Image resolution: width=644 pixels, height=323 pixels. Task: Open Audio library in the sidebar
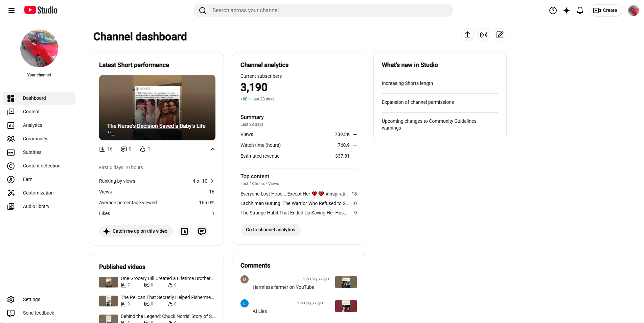[39, 206]
